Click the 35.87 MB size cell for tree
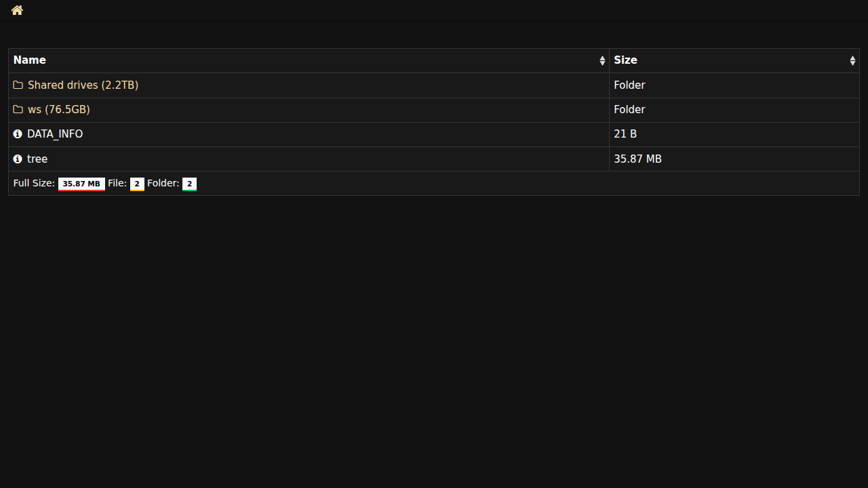This screenshot has height=488, width=868. (x=637, y=159)
